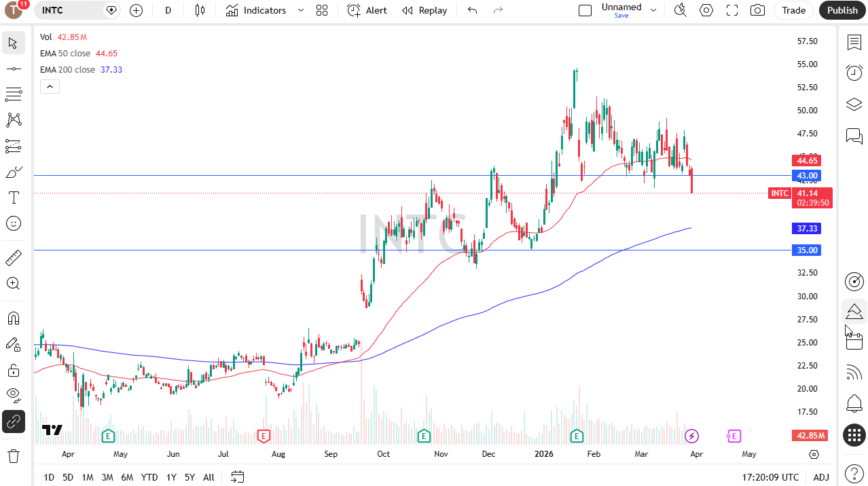Image resolution: width=868 pixels, height=486 pixels.
Task: Open timezone menu at 17:20:09 UTC
Action: (771, 477)
